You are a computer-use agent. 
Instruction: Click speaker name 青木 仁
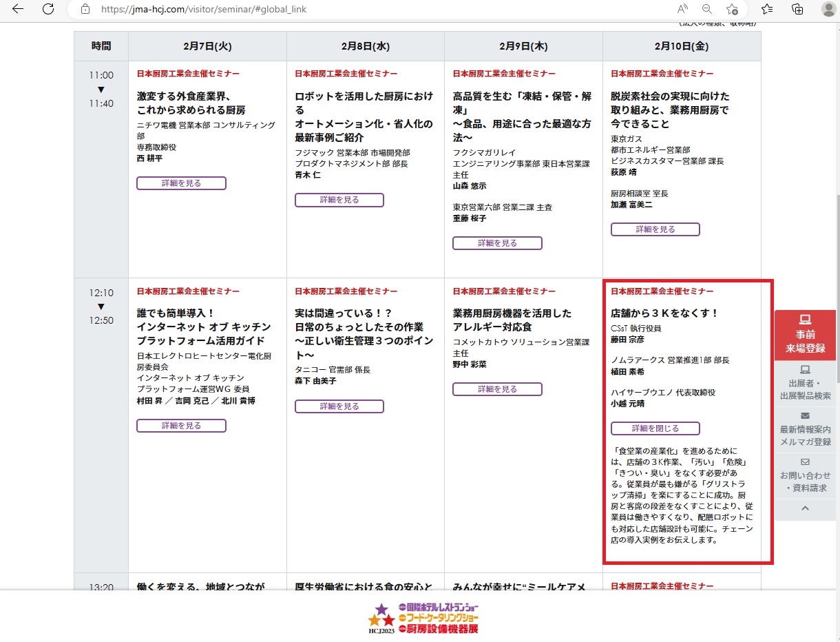point(308,175)
